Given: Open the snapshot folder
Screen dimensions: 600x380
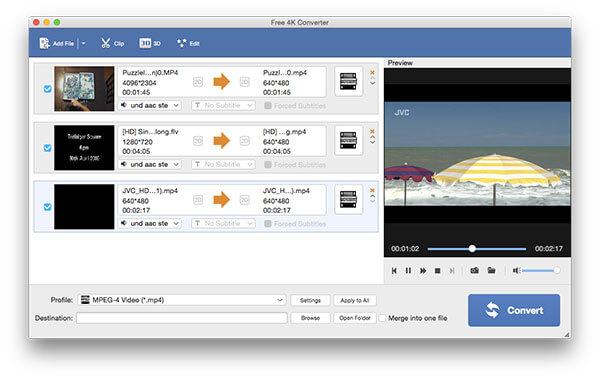Looking at the screenshot, I should (491, 271).
